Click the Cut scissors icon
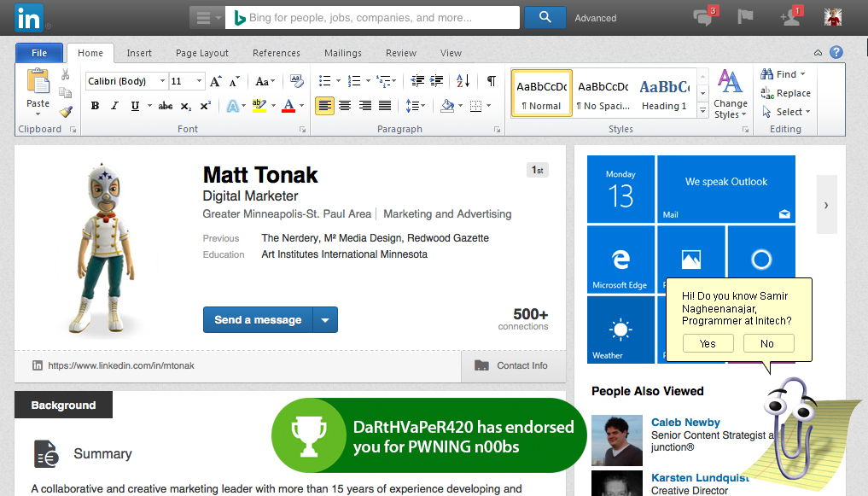This screenshot has width=868, height=496. (66, 75)
